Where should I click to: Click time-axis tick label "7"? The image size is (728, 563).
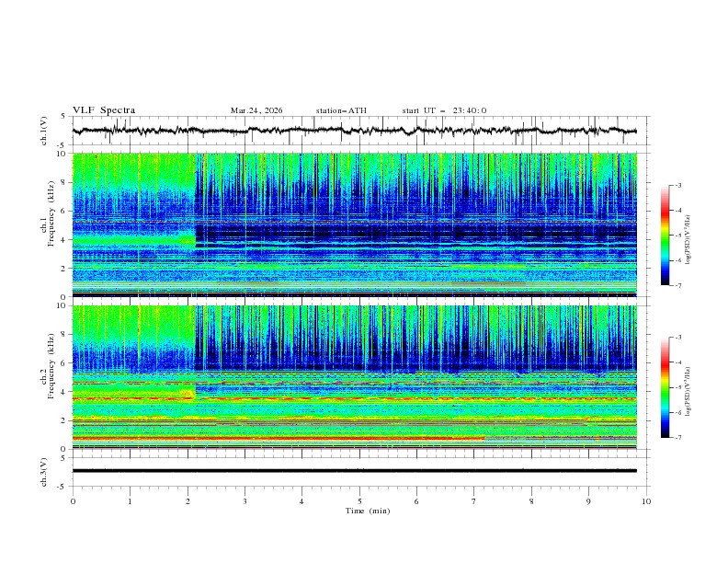click(474, 501)
